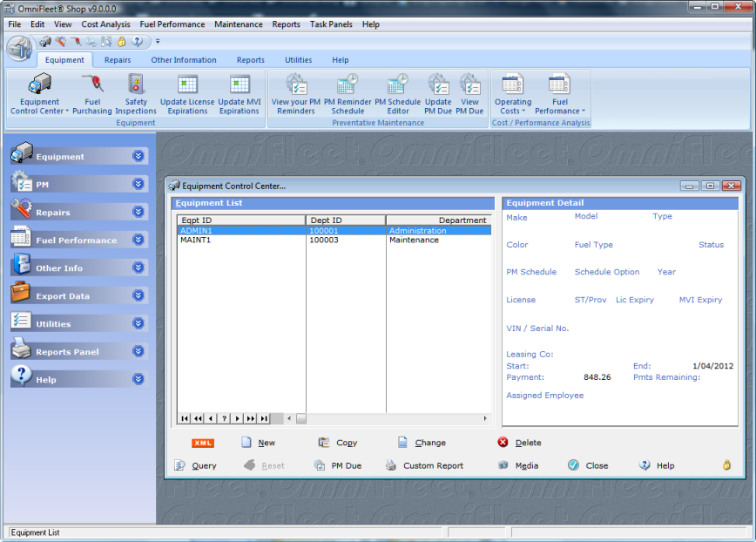756x542 pixels.
Task: Click the gold padlock in quick access toolbar
Action: [122, 42]
